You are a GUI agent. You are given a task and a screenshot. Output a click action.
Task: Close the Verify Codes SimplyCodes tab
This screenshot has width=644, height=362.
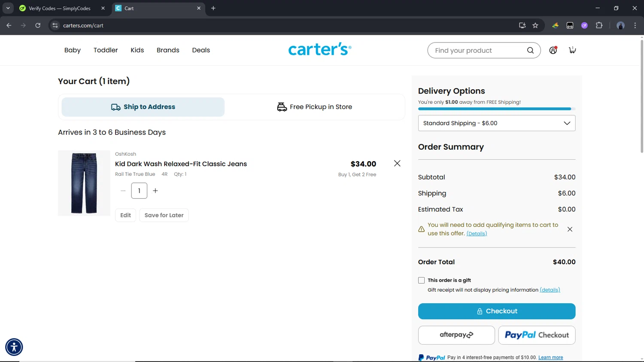point(103,8)
